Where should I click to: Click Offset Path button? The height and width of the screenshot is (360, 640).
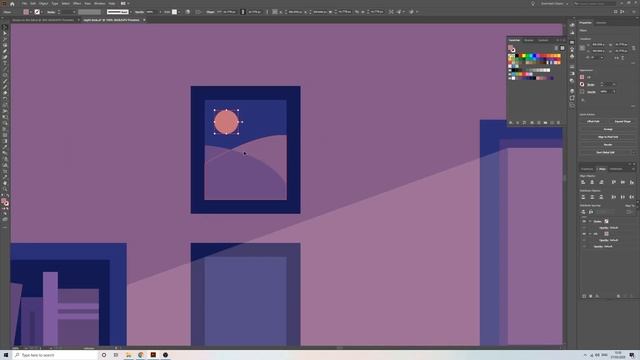[x=593, y=121]
